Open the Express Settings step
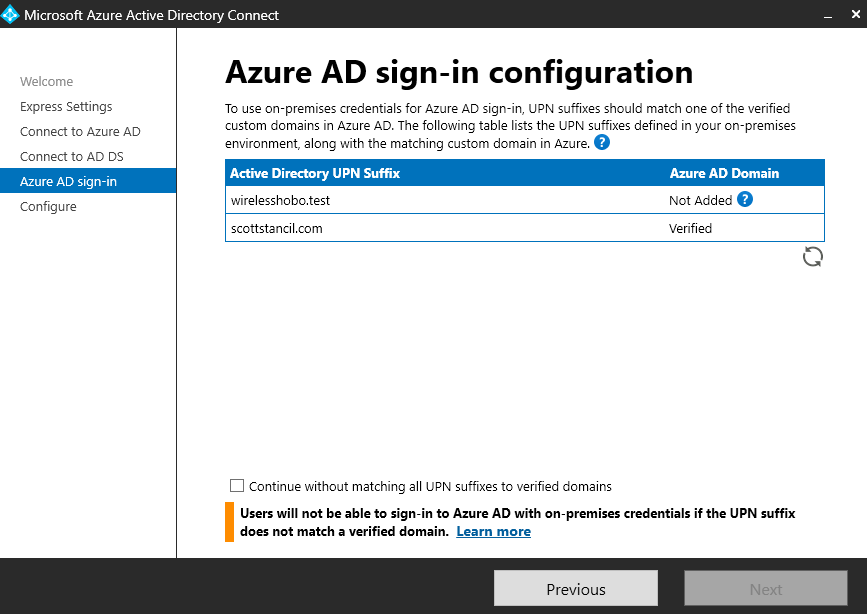The width and height of the screenshot is (867, 614). pos(66,107)
